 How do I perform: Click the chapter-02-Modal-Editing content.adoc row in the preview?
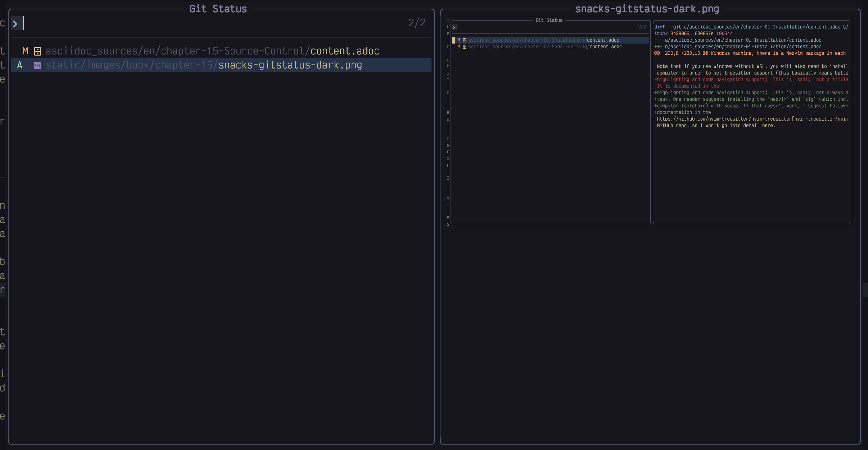(545, 47)
